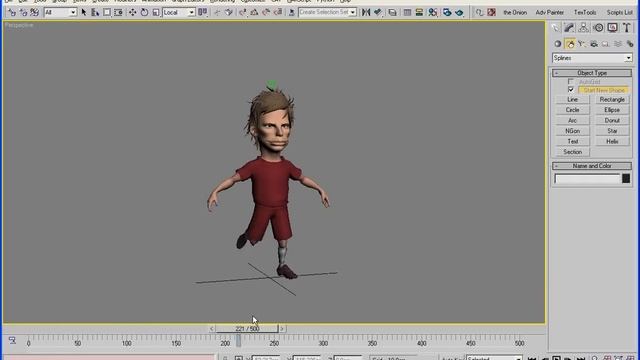Click the Unlink Selection icon

pyautogui.click(x=23, y=12)
